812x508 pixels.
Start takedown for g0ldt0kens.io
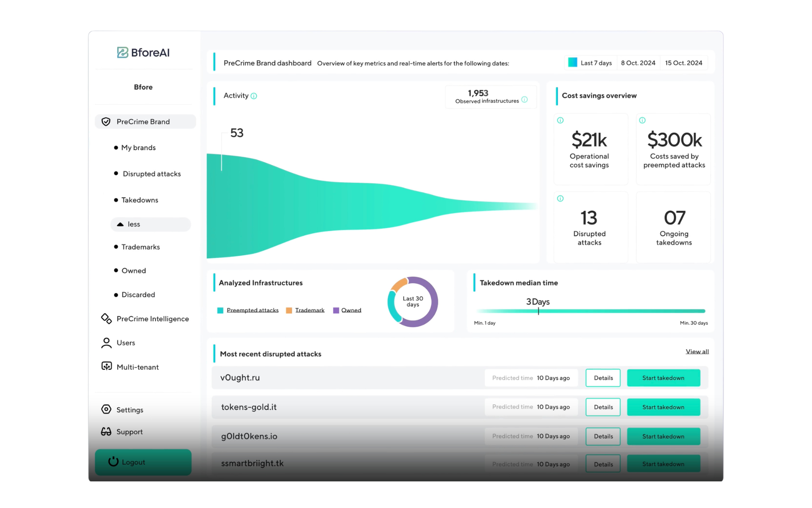tap(663, 436)
